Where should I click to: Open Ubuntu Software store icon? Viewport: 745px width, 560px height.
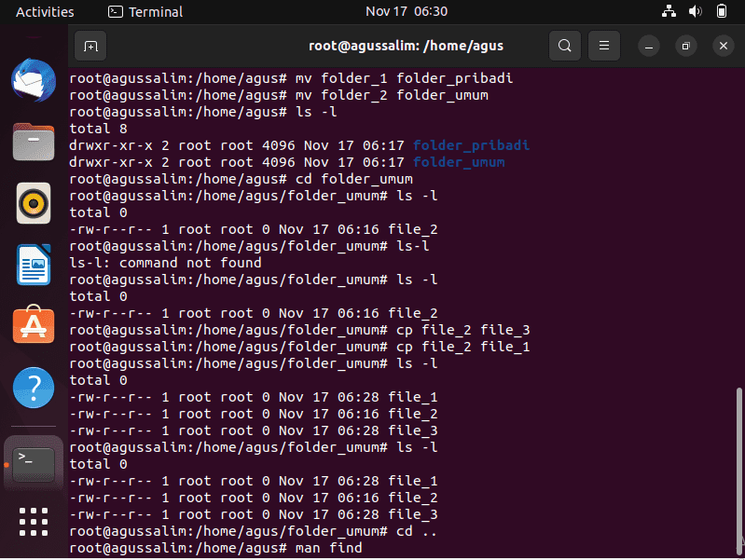[34, 324]
